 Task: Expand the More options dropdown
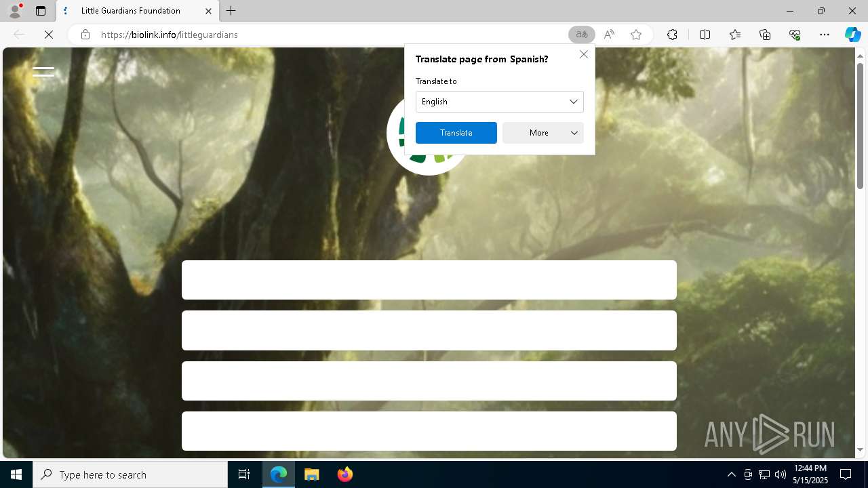point(543,133)
